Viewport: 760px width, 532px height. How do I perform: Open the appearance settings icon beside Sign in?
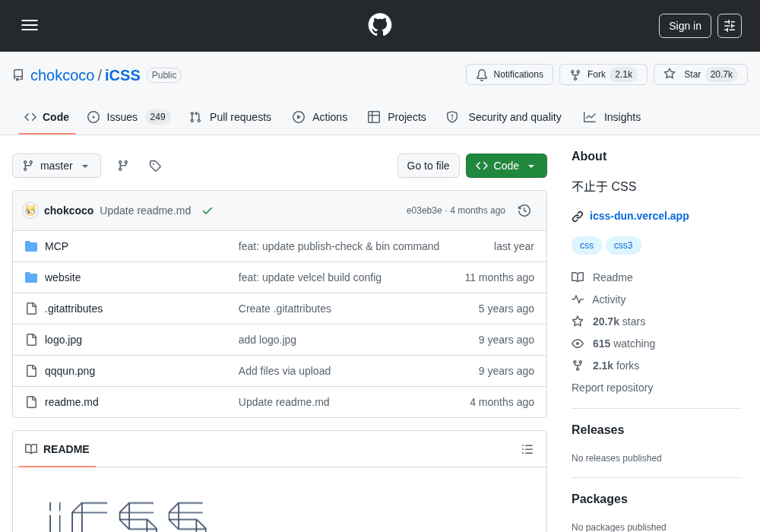730,26
